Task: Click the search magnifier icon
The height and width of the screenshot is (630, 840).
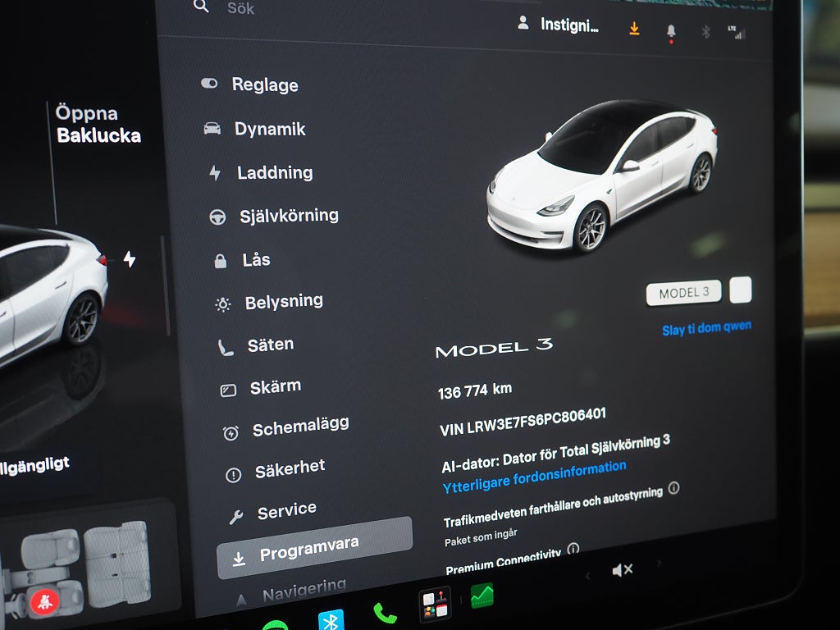Action: point(201,6)
